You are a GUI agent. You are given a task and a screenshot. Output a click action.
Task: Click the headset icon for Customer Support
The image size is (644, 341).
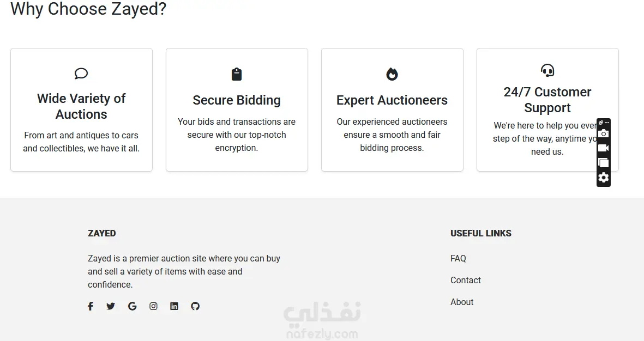click(x=547, y=70)
